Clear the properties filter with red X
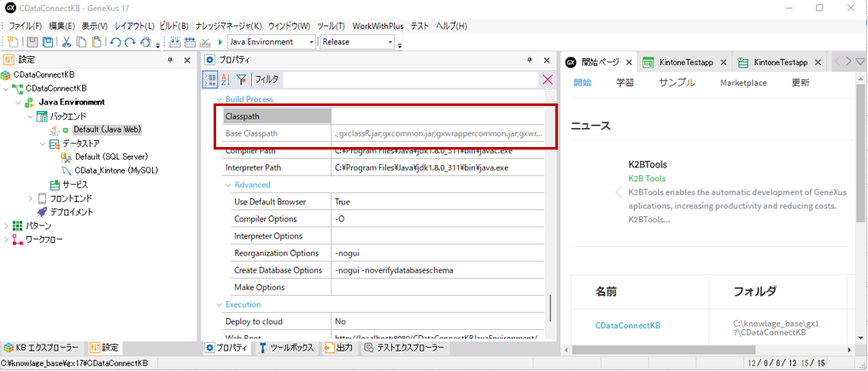 548,79
